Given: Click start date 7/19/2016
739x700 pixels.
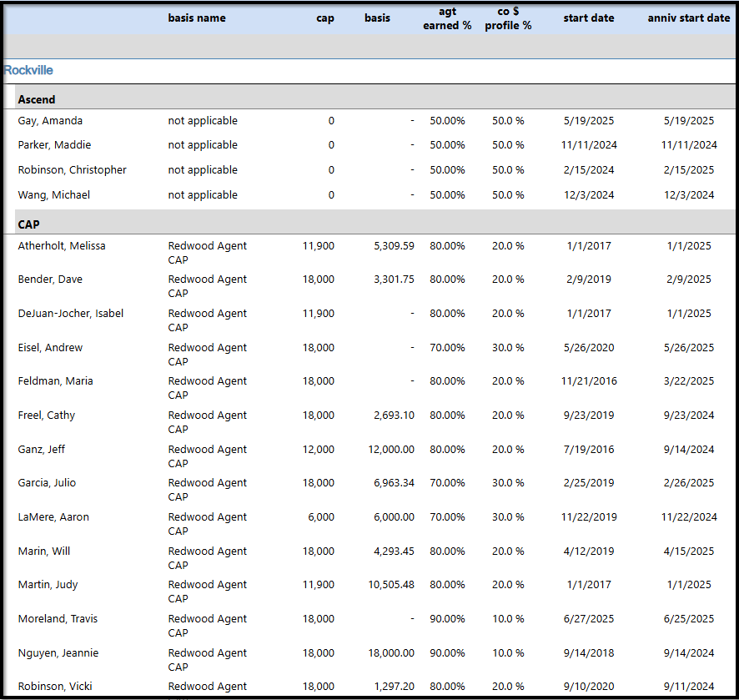Looking at the screenshot, I should (x=589, y=449).
